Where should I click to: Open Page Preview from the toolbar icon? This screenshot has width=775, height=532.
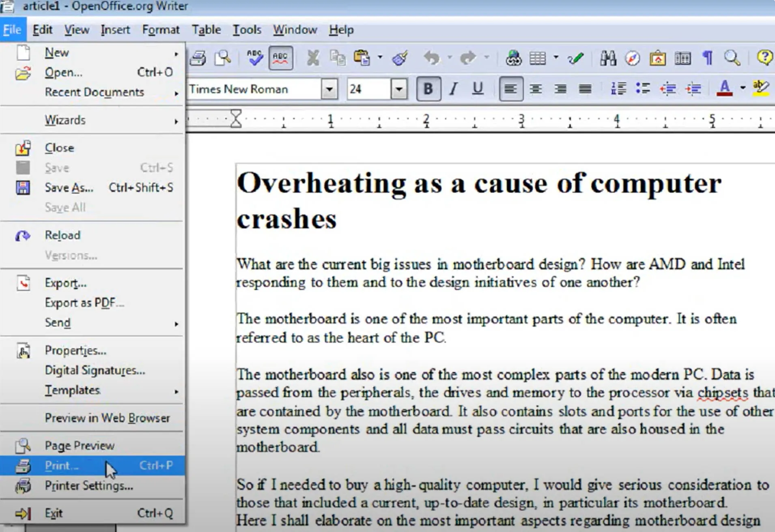tap(223, 58)
